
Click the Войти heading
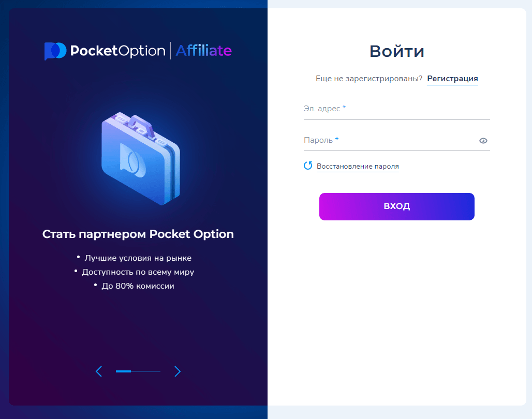coord(397,51)
